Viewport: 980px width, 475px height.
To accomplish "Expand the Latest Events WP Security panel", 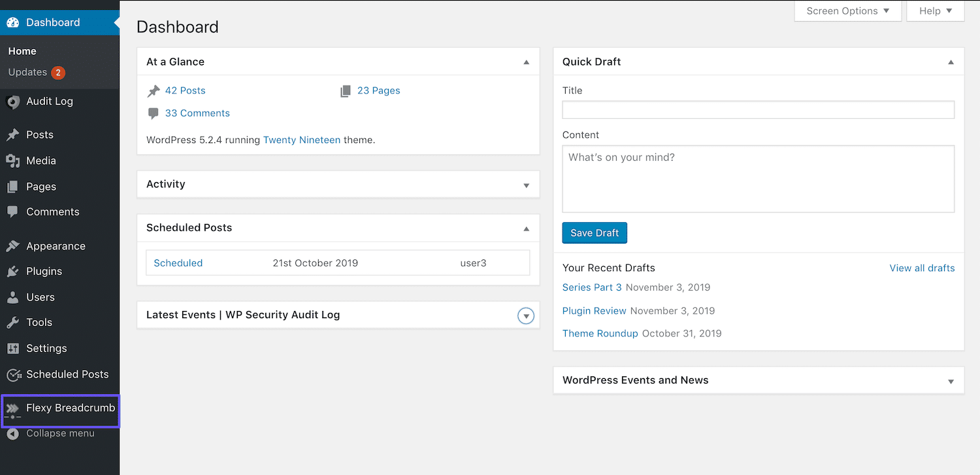I will click(526, 316).
